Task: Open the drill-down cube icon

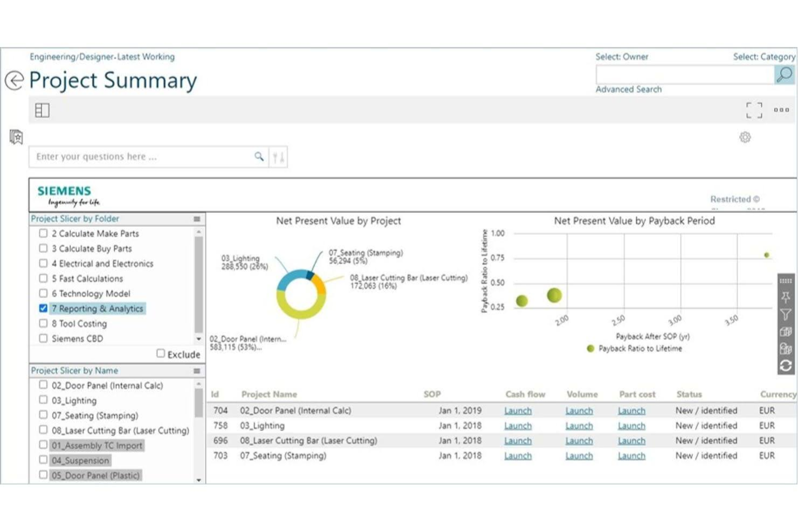Action: pos(785,331)
